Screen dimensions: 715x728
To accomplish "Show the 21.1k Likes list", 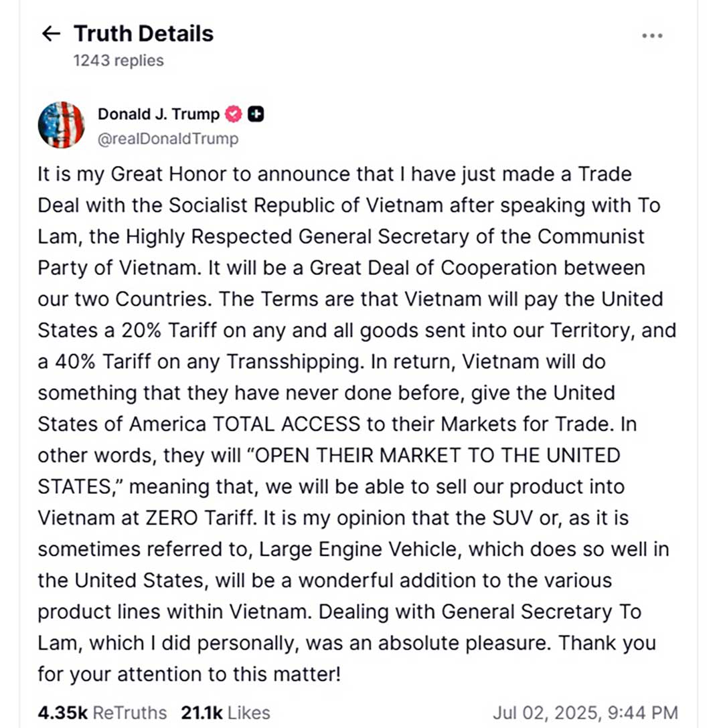I will (x=225, y=713).
